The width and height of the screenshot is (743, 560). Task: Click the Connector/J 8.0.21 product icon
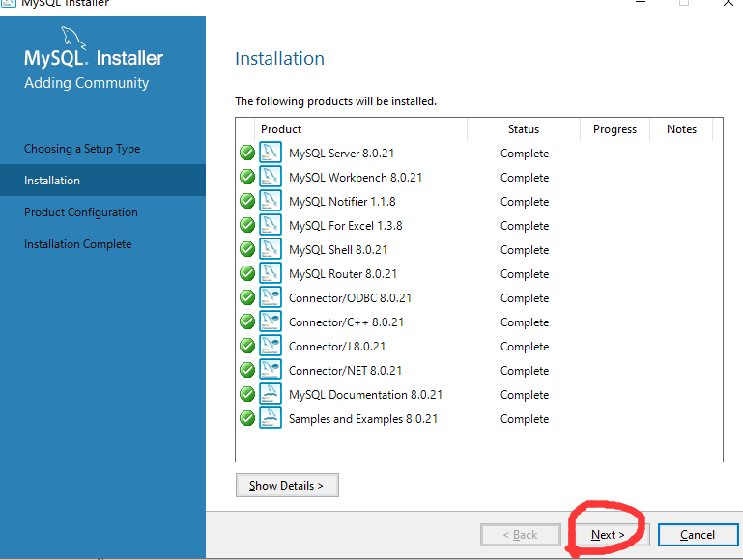[271, 346]
